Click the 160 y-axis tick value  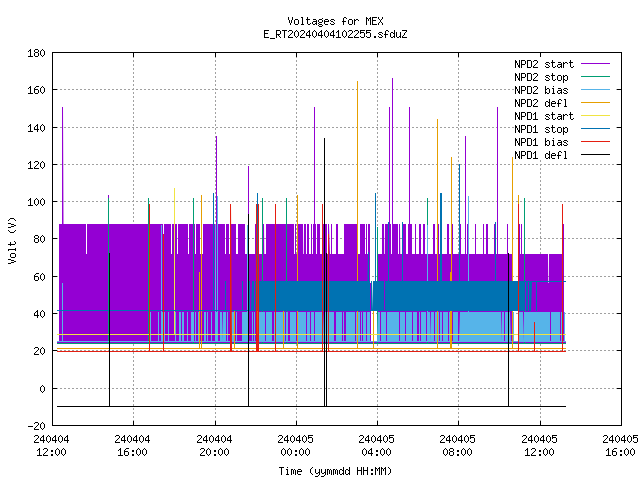[36, 90]
